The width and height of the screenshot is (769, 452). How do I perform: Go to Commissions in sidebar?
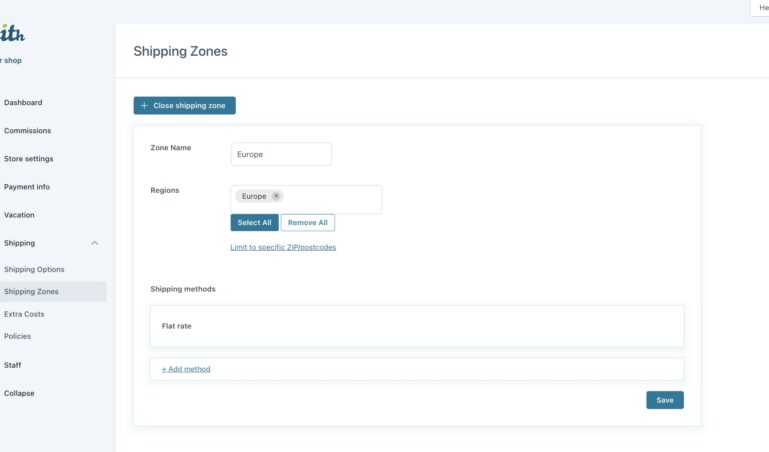click(27, 131)
